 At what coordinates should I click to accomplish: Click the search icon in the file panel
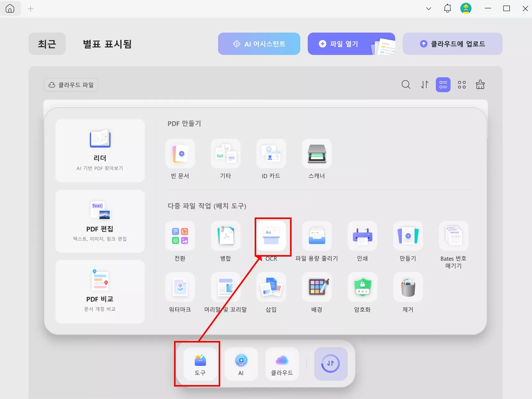pyautogui.click(x=406, y=84)
